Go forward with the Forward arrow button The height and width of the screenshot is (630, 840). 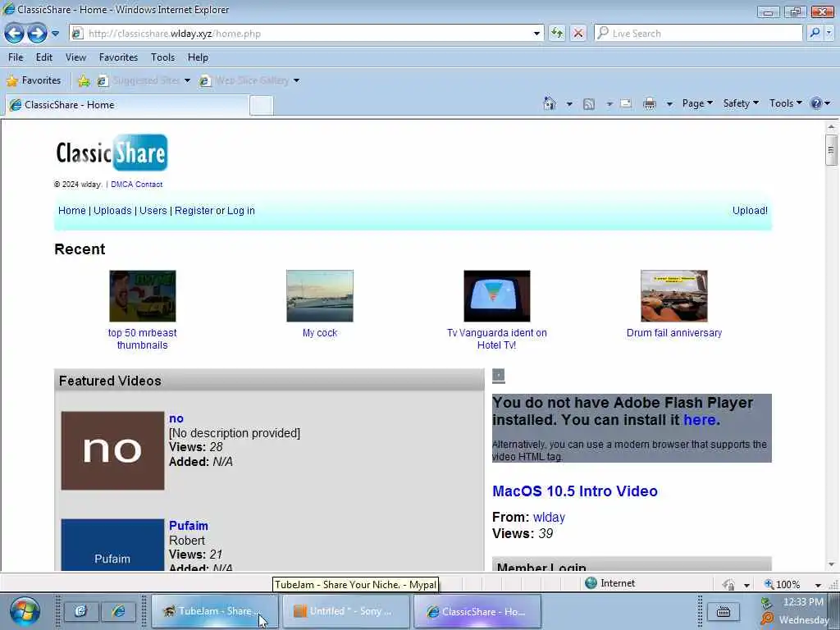pos(37,33)
